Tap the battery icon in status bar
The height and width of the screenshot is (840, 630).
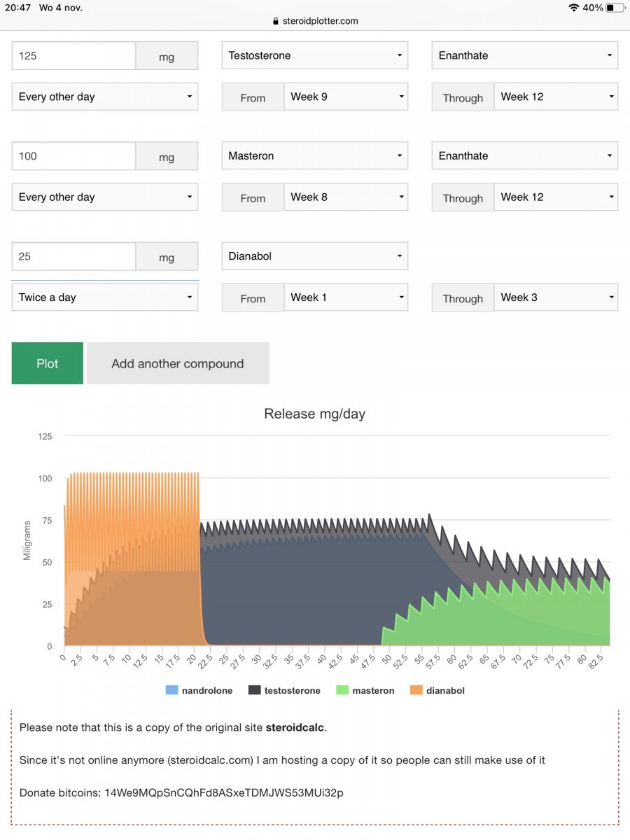(615, 8)
